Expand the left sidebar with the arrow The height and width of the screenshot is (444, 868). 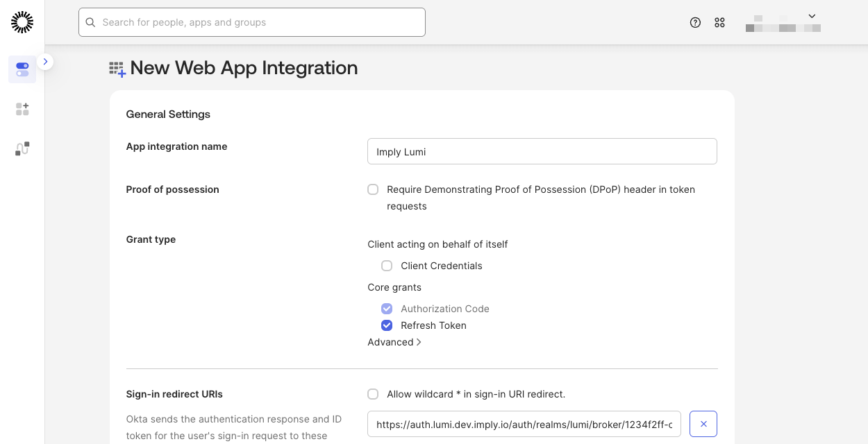(x=45, y=62)
